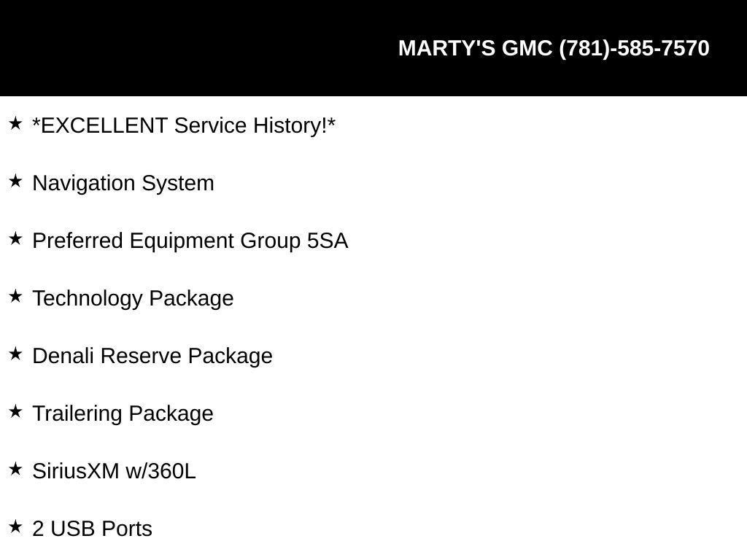Click the star next to Technology Package

coord(15,296)
